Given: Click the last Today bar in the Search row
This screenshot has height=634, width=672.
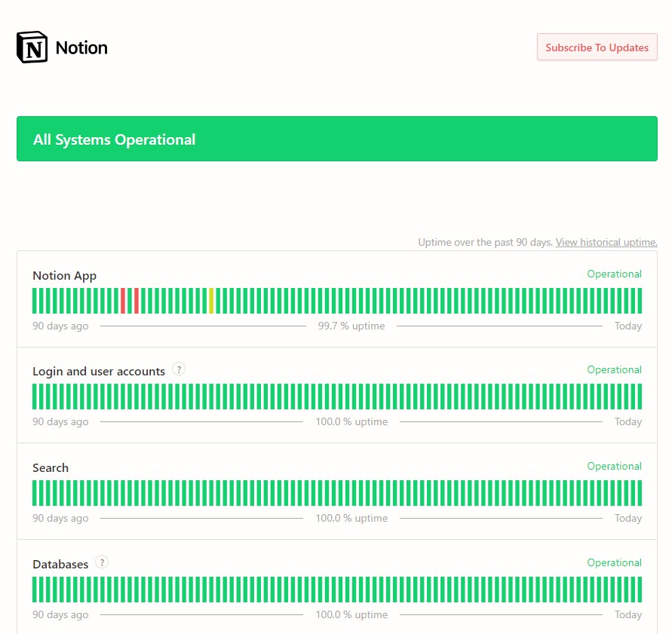Looking at the screenshot, I should tap(640, 493).
